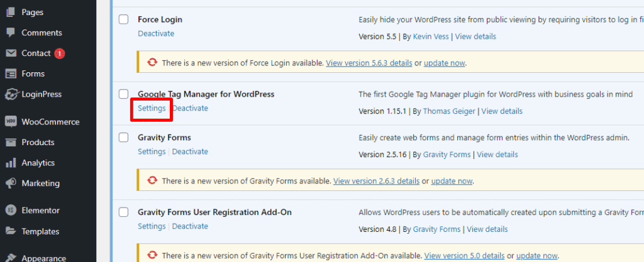The image size is (644, 262).
Task: Click the Marketing megaphone icon
Action: click(10, 183)
